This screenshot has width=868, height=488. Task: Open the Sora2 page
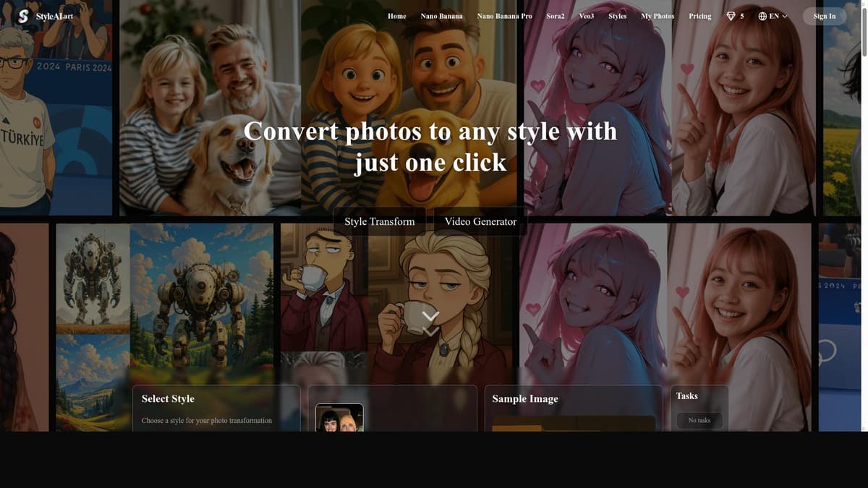[555, 15]
